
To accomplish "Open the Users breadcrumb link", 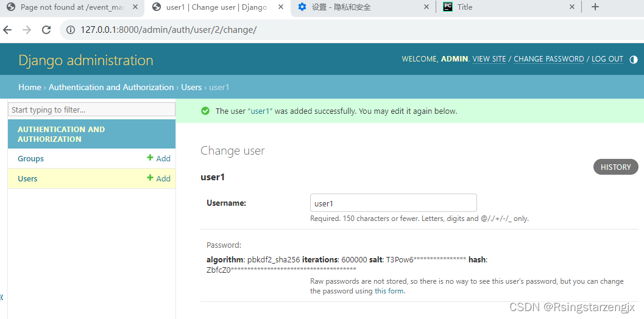I will coord(191,88).
